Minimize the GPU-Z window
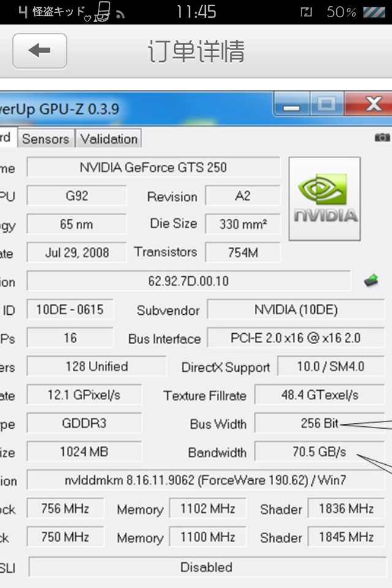The width and height of the screenshot is (392, 588). click(292, 104)
